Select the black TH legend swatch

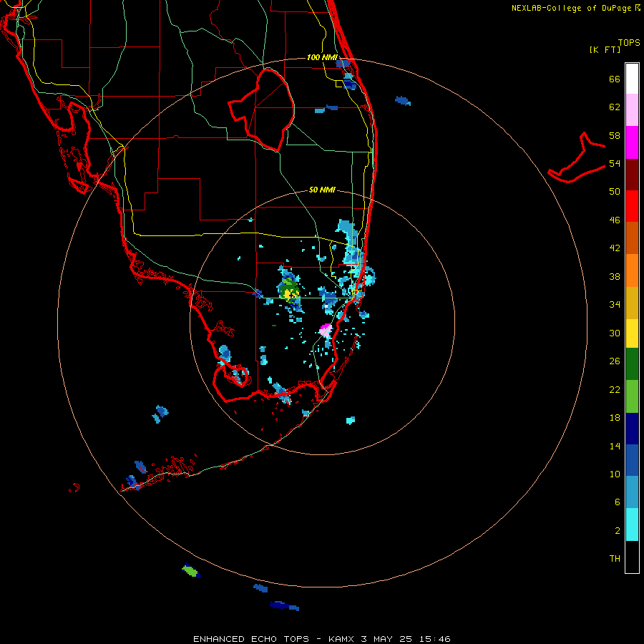click(632, 557)
